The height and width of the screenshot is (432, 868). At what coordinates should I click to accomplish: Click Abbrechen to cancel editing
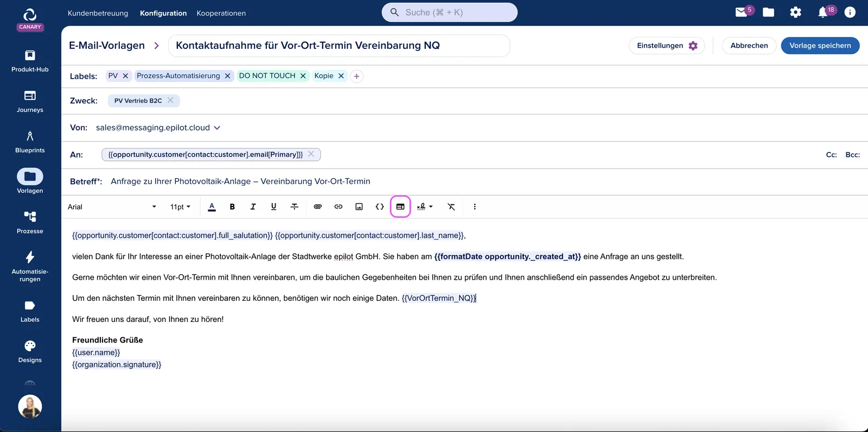click(x=749, y=46)
